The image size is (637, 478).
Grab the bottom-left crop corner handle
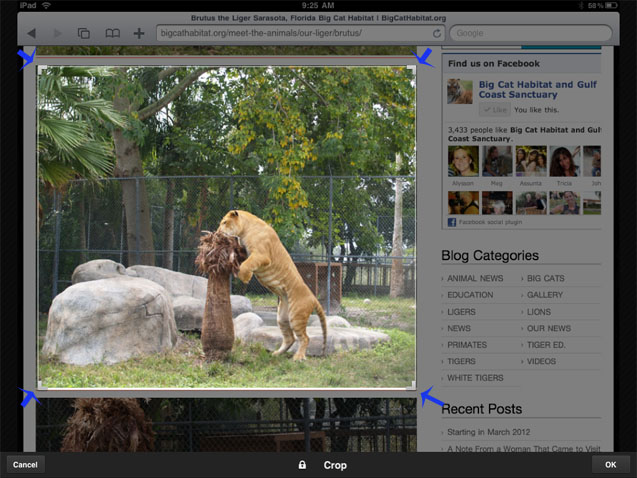40,384
